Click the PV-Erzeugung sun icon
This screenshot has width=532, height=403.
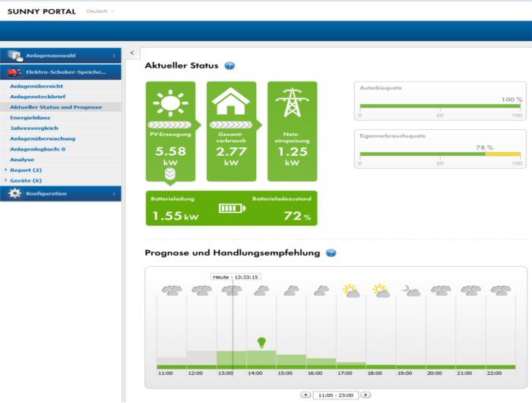170,103
